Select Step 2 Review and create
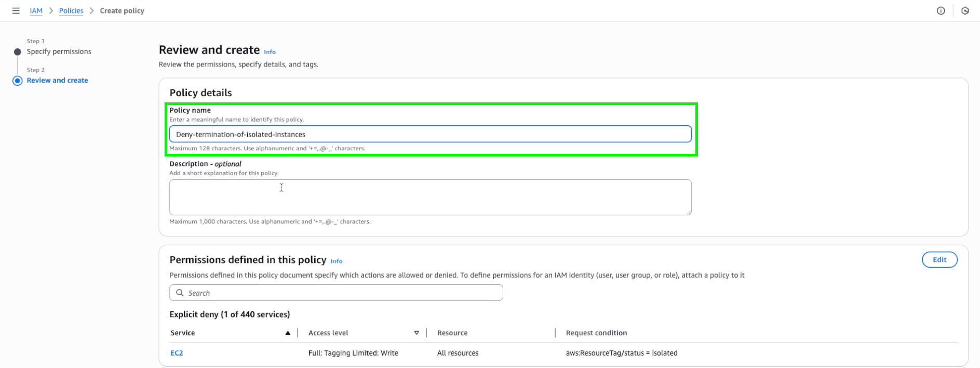This screenshot has width=980, height=368. tap(57, 80)
